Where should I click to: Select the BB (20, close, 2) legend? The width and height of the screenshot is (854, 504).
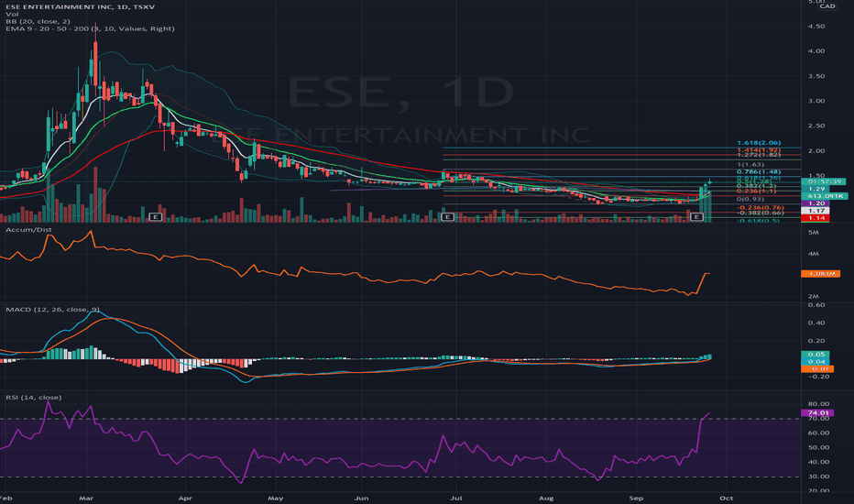38,21
